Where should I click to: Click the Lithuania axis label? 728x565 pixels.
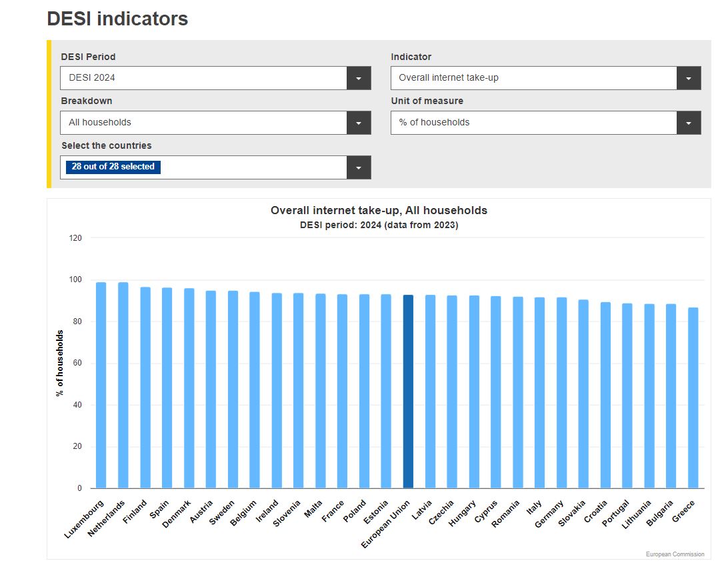pyautogui.click(x=637, y=514)
